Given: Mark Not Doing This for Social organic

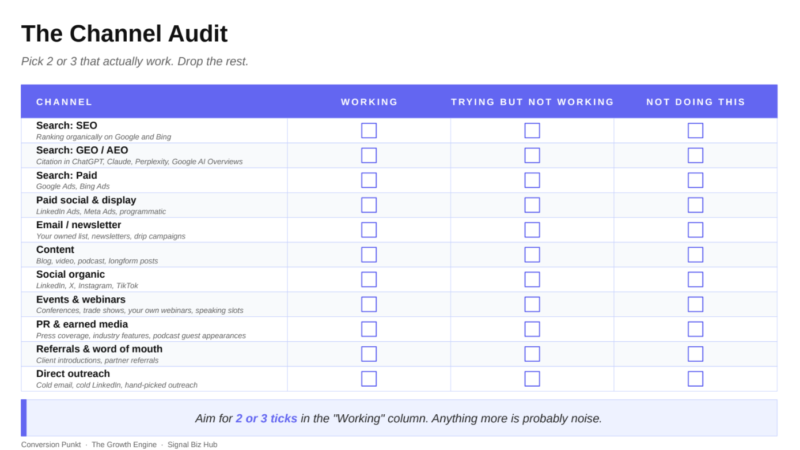Looking at the screenshot, I should tap(695, 280).
